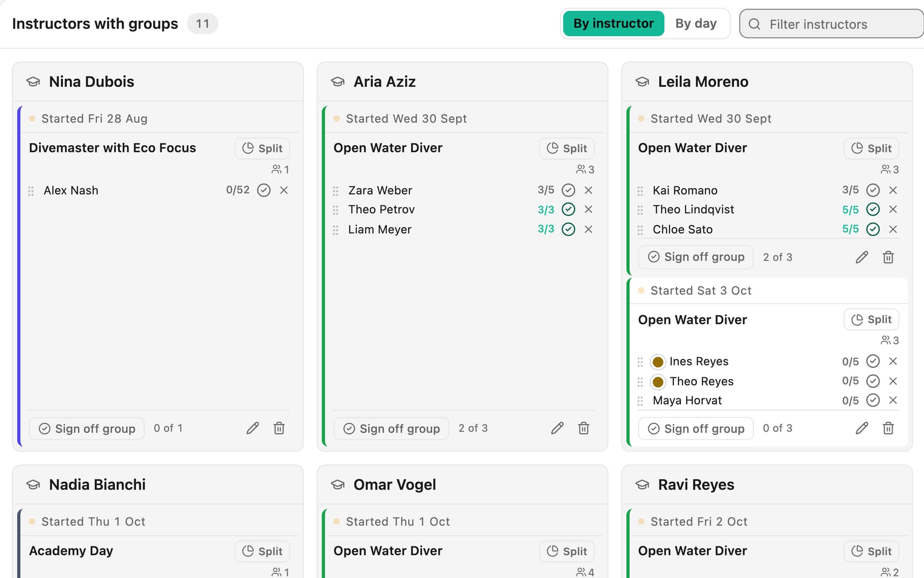Remove Zara Weber from the group

coord(589,190)
